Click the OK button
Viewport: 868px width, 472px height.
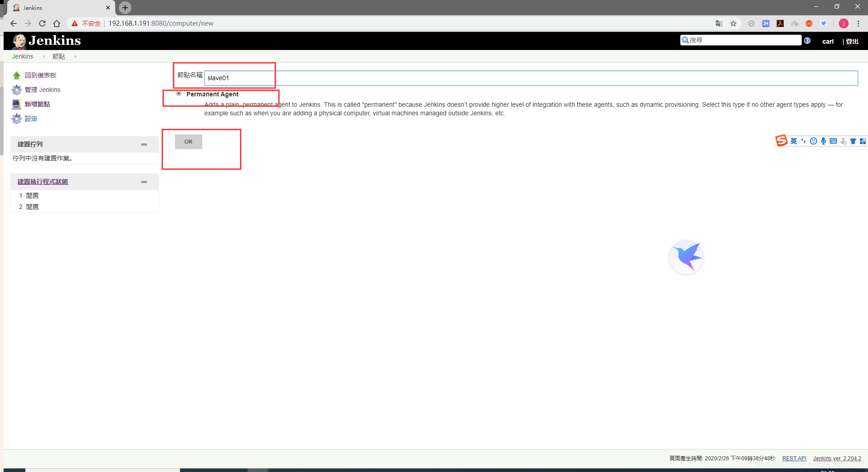(189, 142)
